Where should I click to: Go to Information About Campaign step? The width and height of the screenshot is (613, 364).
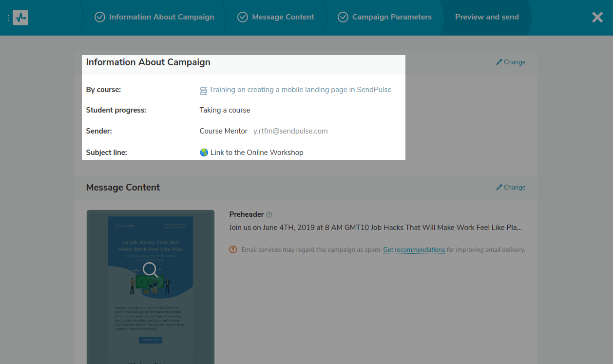pos(154,17)
